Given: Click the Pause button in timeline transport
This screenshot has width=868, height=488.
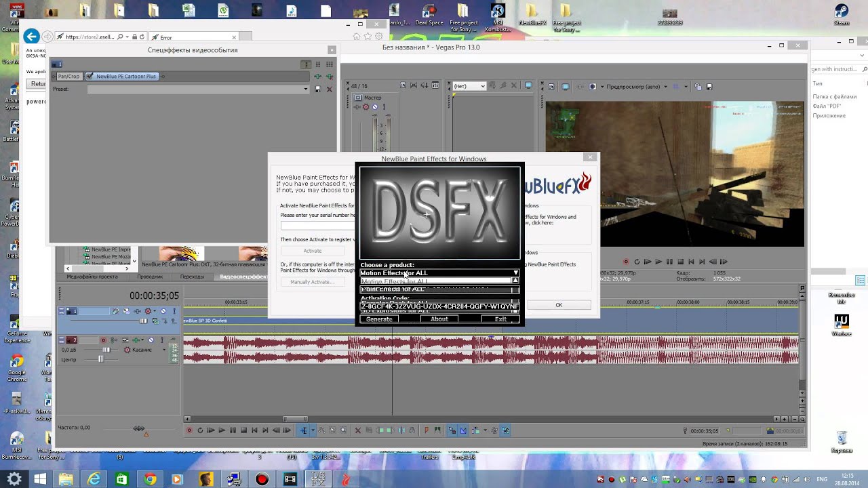Looking at the screenshot, I should [x=233, y=430].
